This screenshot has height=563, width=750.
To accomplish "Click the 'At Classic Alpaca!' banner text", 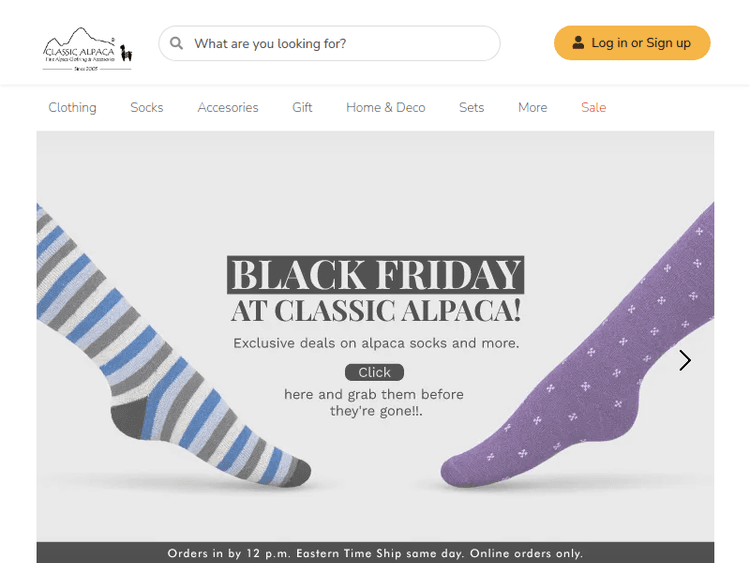I will pyautogui.click(x=375, y=311).
